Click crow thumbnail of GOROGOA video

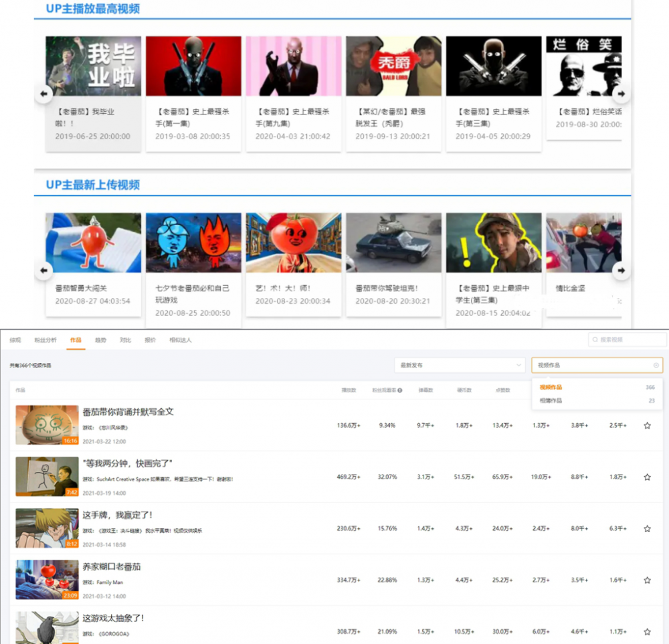tap(47, 628)
